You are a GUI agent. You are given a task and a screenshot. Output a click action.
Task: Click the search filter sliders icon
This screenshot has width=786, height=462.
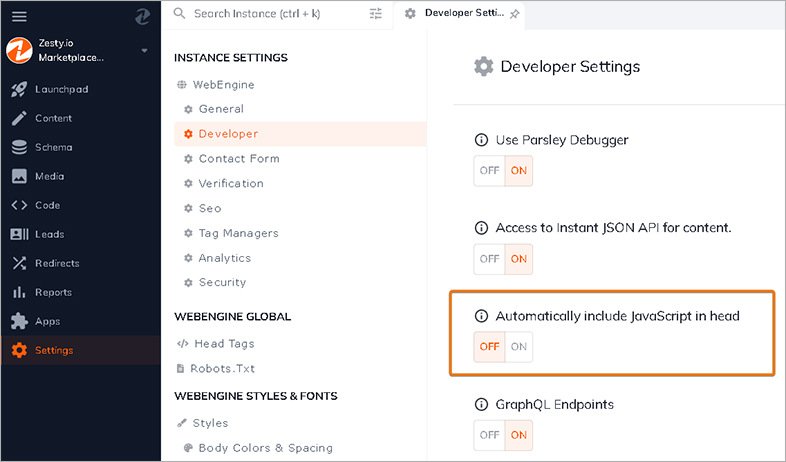pyautogui.click(x=376, y=14)
